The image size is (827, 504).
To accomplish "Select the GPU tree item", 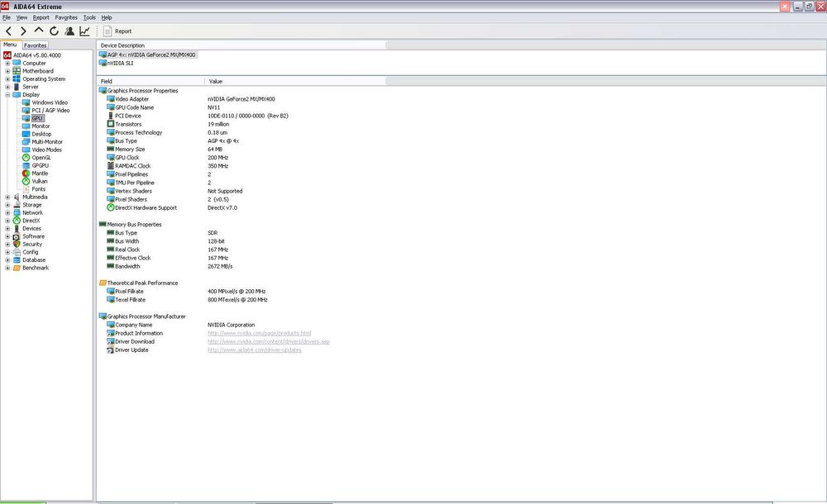I will pos(37,119).
